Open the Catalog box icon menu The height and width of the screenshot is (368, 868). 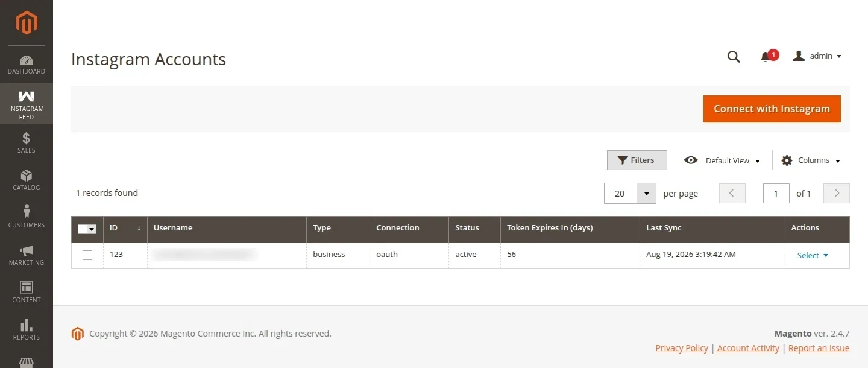coord(27,180)
